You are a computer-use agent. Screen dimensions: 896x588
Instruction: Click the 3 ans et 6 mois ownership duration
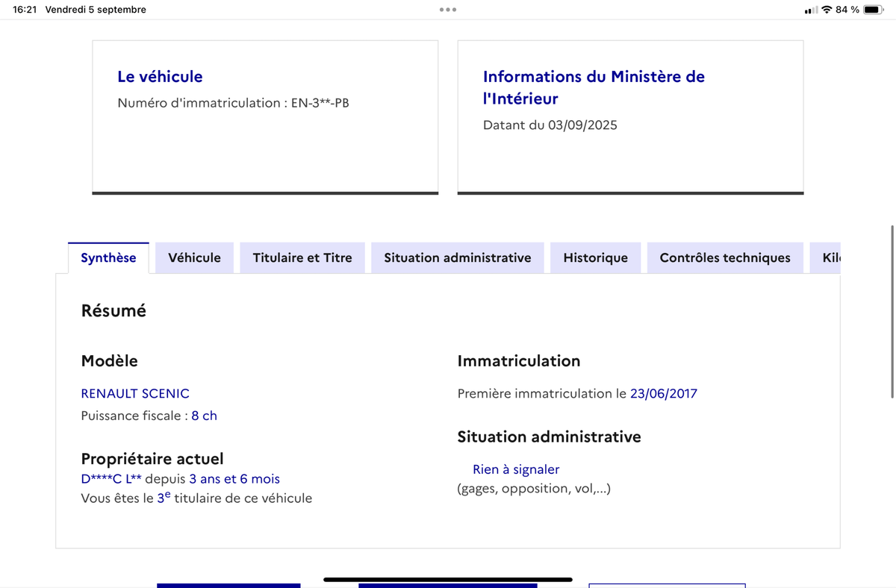click(x=234, y=479)
